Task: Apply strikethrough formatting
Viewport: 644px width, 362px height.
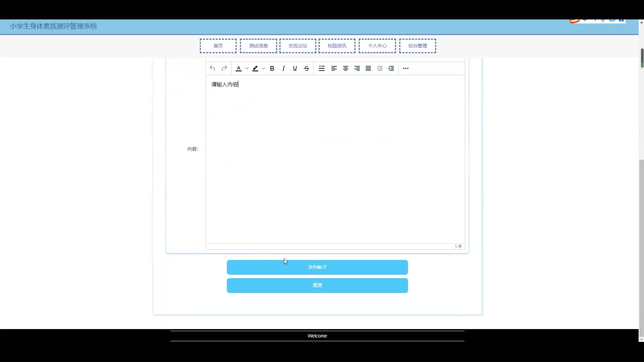Action: click(306, 68)
